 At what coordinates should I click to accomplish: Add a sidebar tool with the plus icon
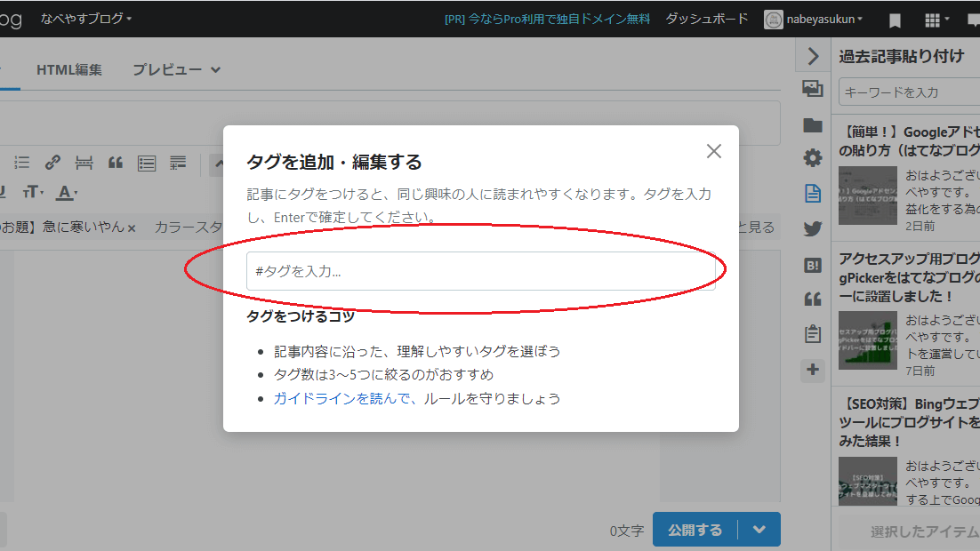(x=812, y=371)
